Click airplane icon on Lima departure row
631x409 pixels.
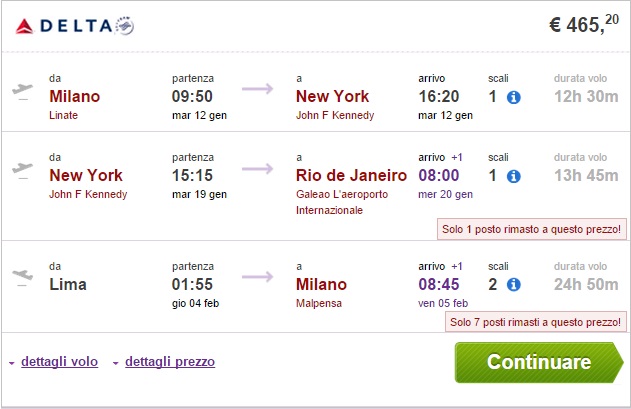pos(21,278)
